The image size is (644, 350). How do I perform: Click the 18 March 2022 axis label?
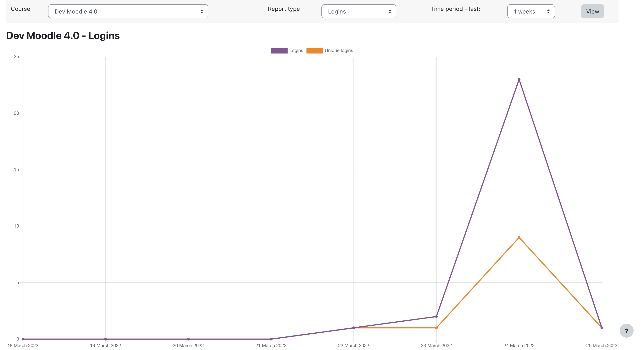click(x=23, y=346)
